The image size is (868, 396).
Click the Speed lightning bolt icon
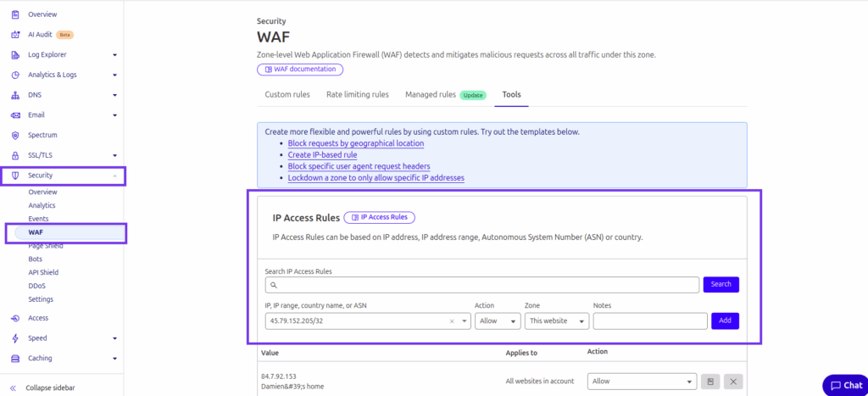15,338
